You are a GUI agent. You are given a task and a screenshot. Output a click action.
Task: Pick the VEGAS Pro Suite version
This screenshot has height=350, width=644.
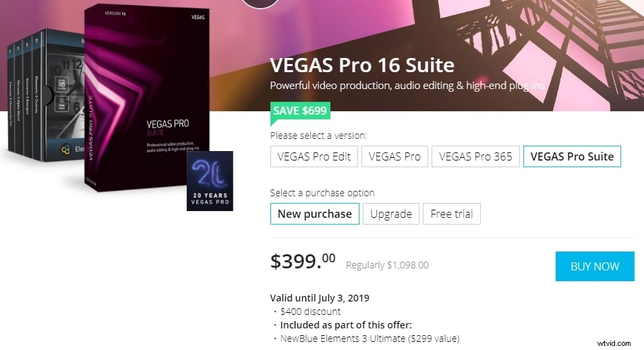coord(572,156)
